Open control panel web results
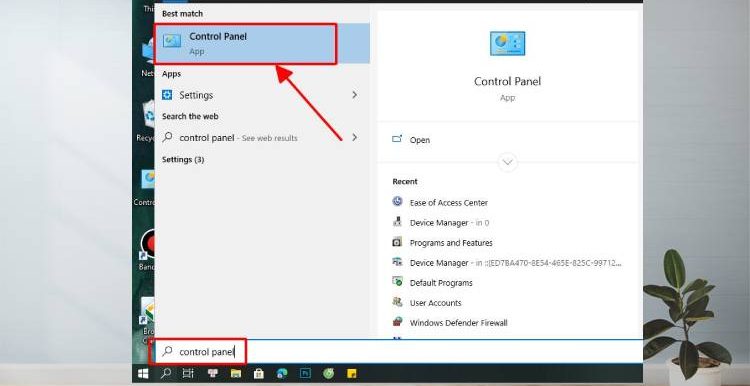 click(x=261, y=138)
